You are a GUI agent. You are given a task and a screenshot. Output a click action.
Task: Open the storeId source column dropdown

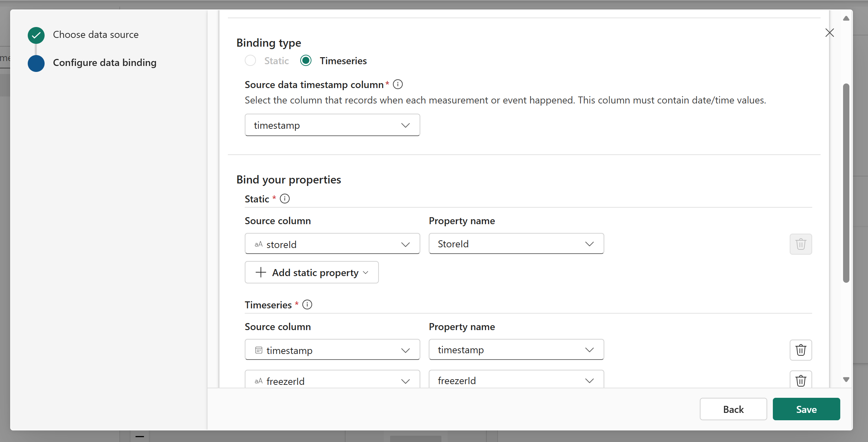tap(332, 244)
